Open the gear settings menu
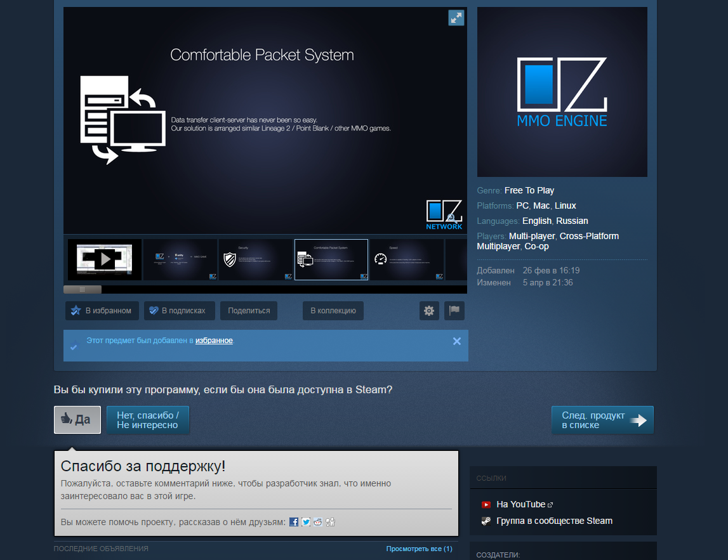The image size is (728, 560). [x=429, y=311]
